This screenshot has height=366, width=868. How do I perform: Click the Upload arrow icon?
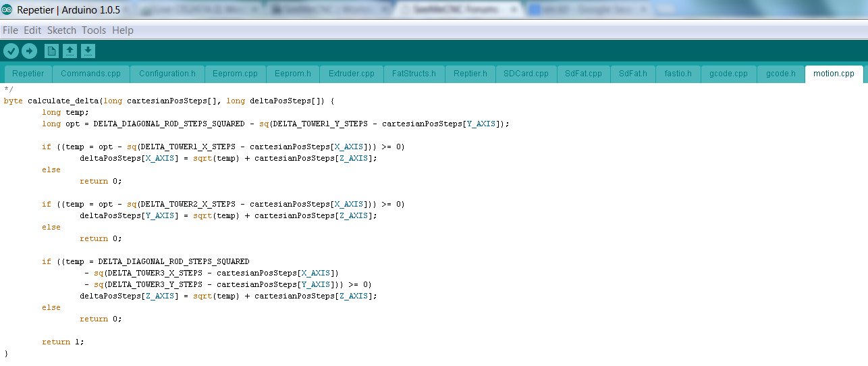pos(29,51)
